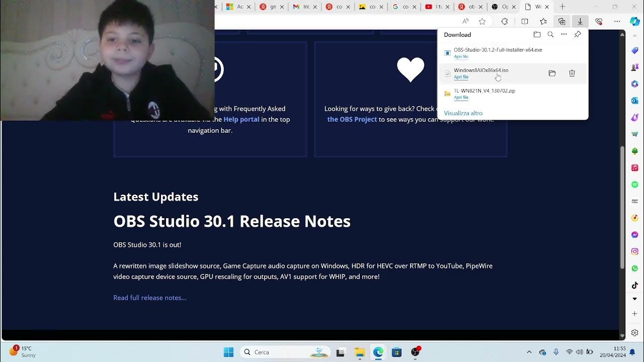Image resolution: width=644 pixels, height=362 pixels.
Task: Open Copilot icon in toolbar
Action: (x=635, y=21)
